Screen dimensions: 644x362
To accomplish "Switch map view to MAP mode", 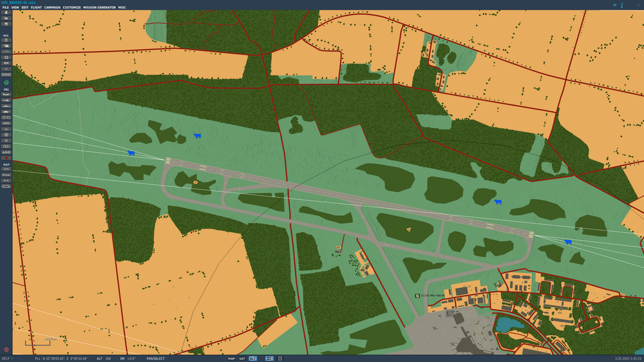I will [231, 359].
